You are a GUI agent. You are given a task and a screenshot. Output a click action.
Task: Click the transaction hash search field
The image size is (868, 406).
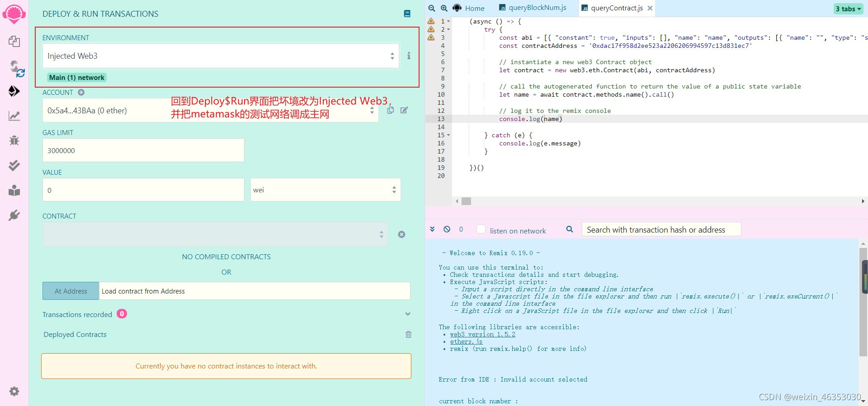pos(661,229)
